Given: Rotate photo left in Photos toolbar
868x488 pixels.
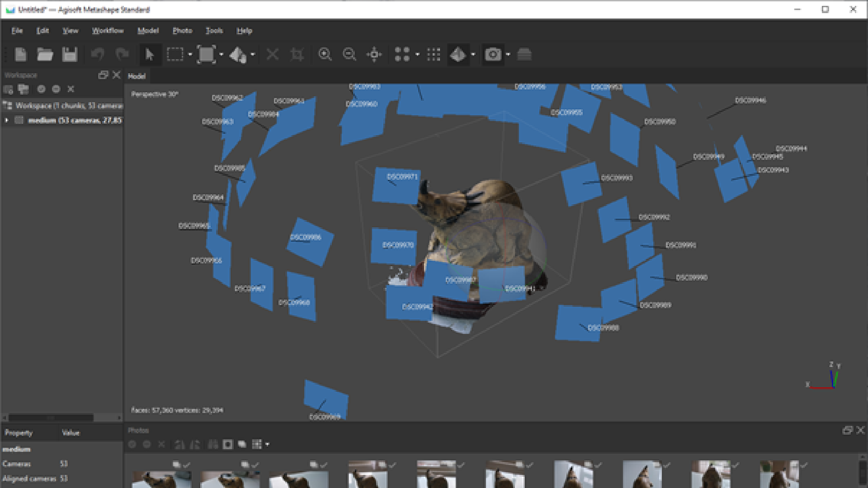Looking at the screenshot, I should (179, 445).
